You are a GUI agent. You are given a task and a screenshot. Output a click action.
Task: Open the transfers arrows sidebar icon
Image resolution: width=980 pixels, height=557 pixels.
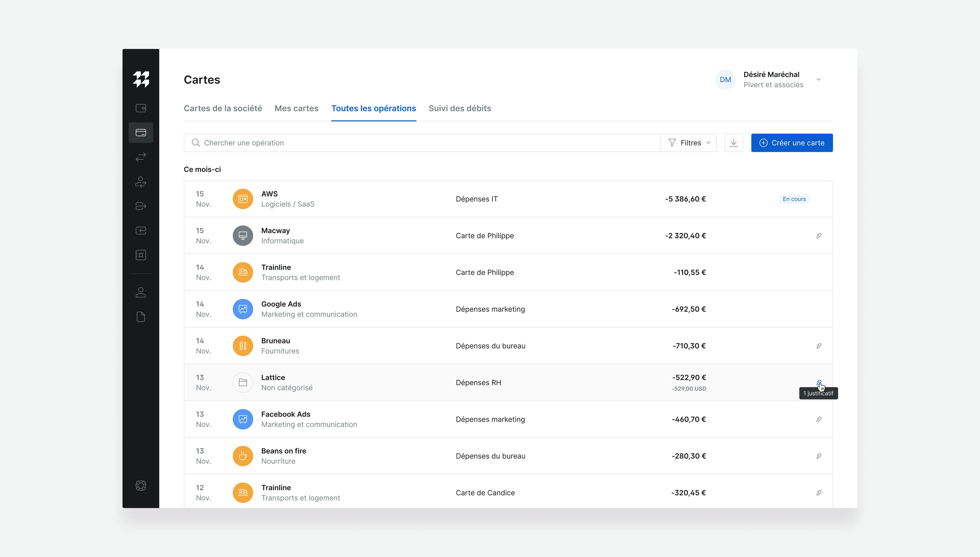click(x=141, y=157)
